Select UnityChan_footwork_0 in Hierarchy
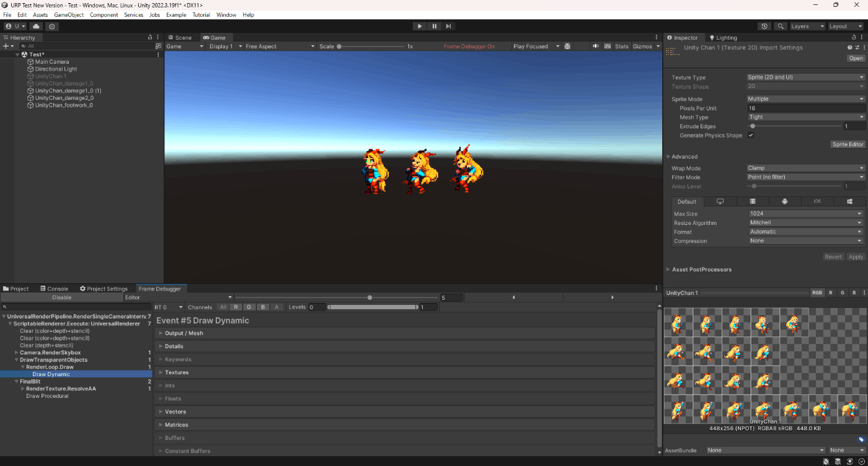Image resolution: width=868 pixels, height=466 pixels. click(x=64, y=105)
